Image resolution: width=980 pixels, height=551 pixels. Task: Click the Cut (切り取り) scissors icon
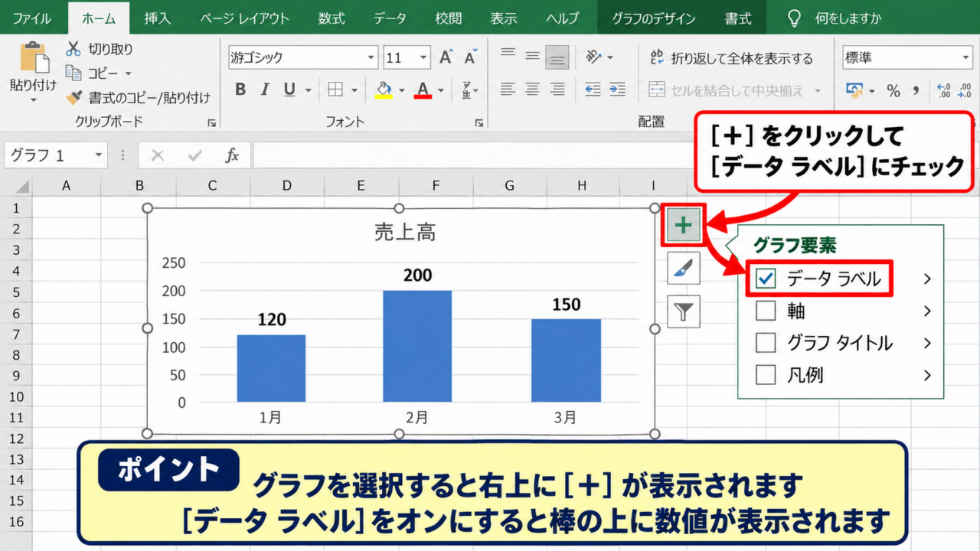73,49
